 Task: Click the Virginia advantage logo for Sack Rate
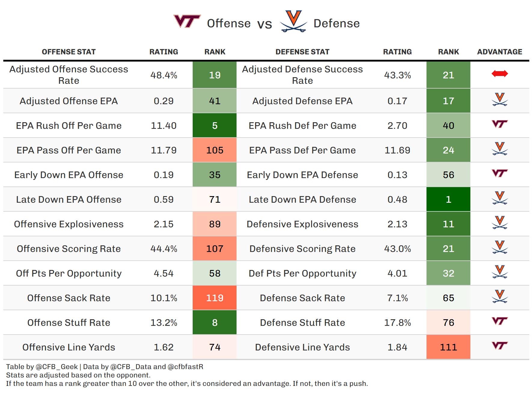tap(500, 296)
